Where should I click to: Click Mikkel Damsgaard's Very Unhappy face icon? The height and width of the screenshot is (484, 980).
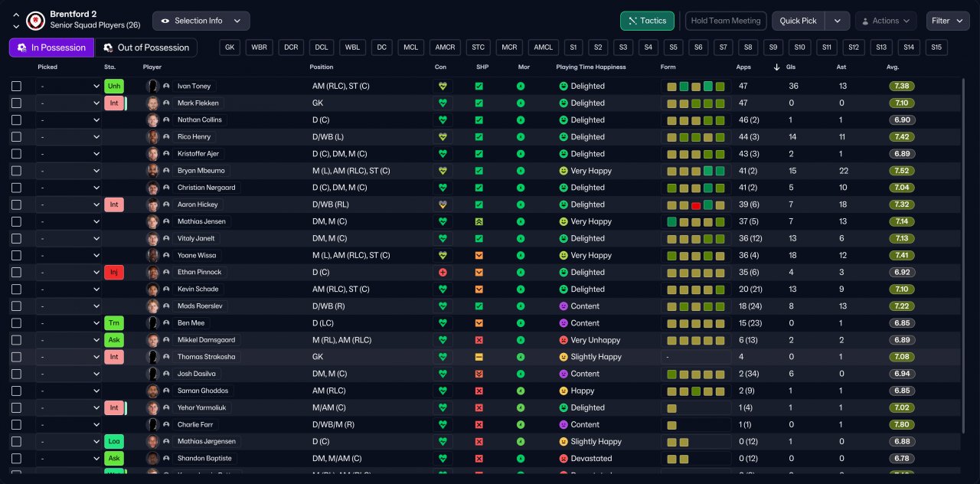click(x=563, y=340)
